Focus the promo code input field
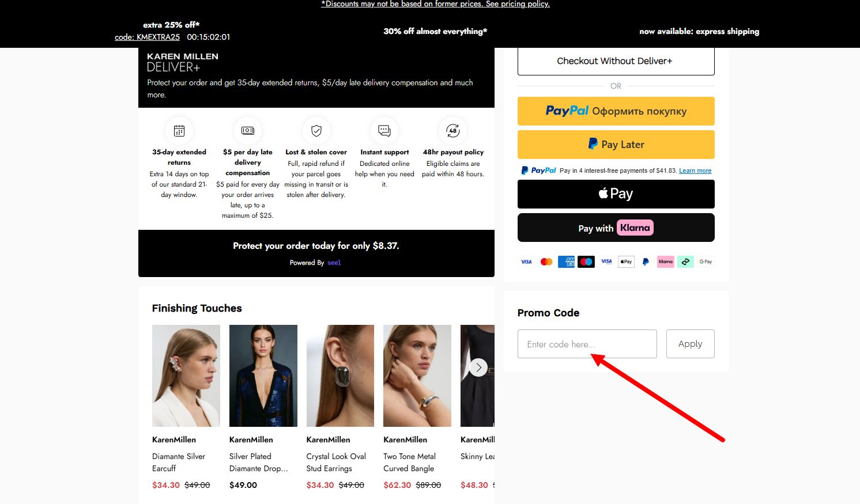The height and width of the screenshot is (504, 860). coord(587,344)
